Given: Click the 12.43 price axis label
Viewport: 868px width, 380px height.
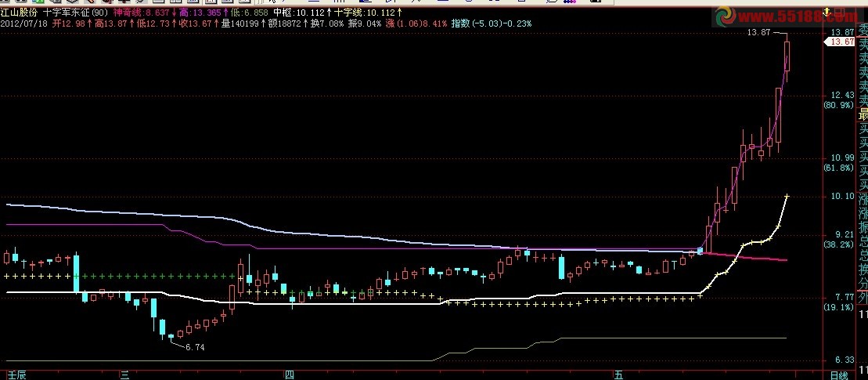Looking at the screenshot, I should 842,96.
